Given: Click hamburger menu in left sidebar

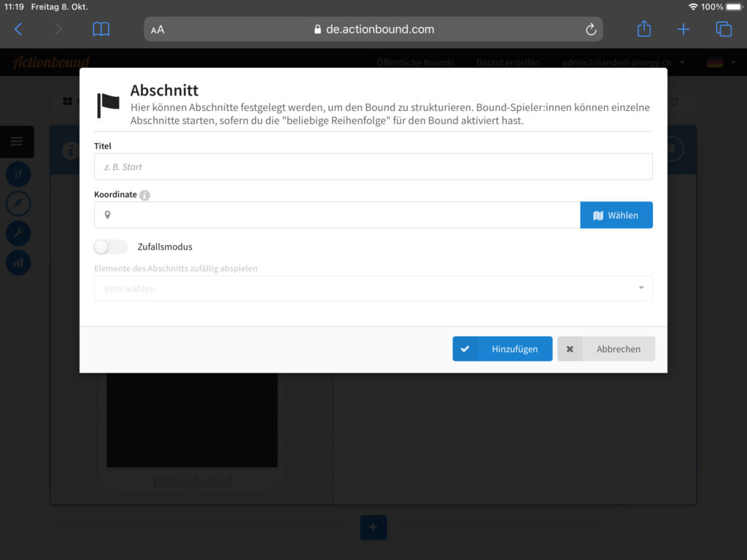Looking at the screenshot, I should (17, 141).
